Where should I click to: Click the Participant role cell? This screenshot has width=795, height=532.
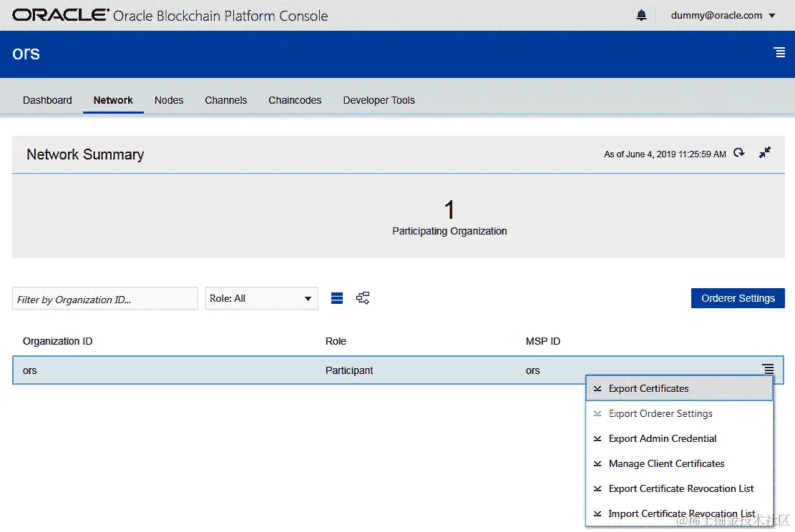click(349, 370)
